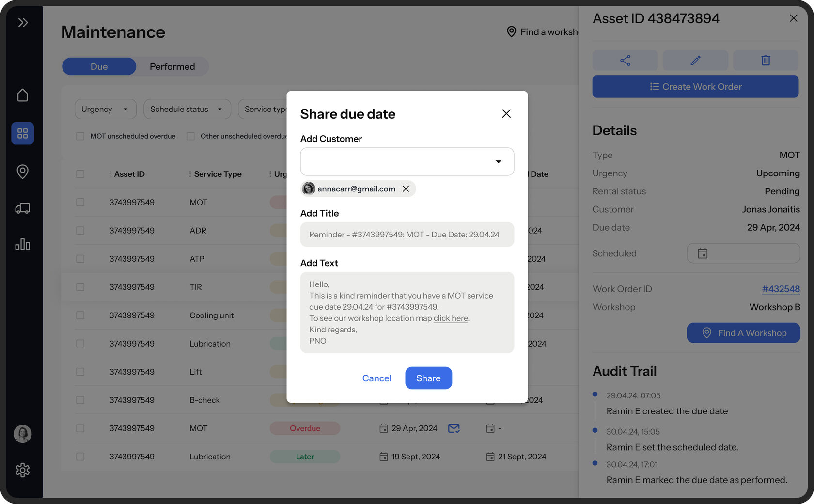
Task: Open work order #432548 link
Action: [x=780, y=289]
